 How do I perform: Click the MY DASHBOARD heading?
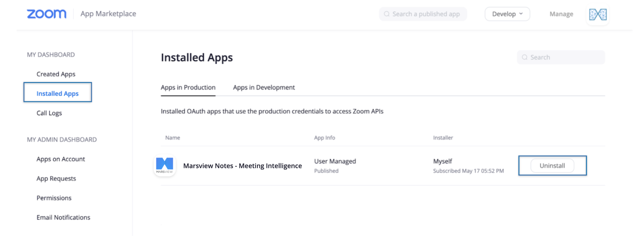pyautogui.click(x=51, y=55)
